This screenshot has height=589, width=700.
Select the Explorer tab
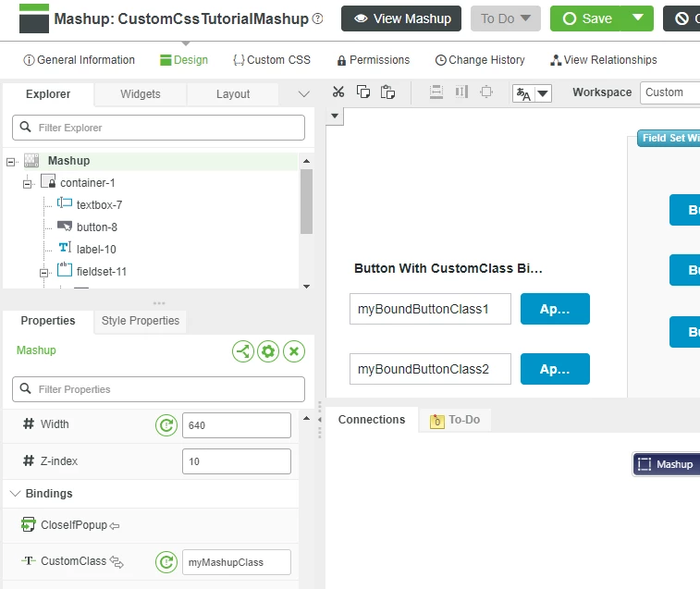click(48, 94)
